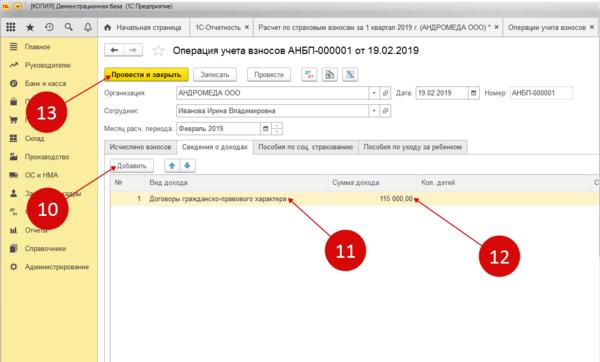Add document to favorites with star
This screenshot has height=362, width=600.
(x=158, y=51)
